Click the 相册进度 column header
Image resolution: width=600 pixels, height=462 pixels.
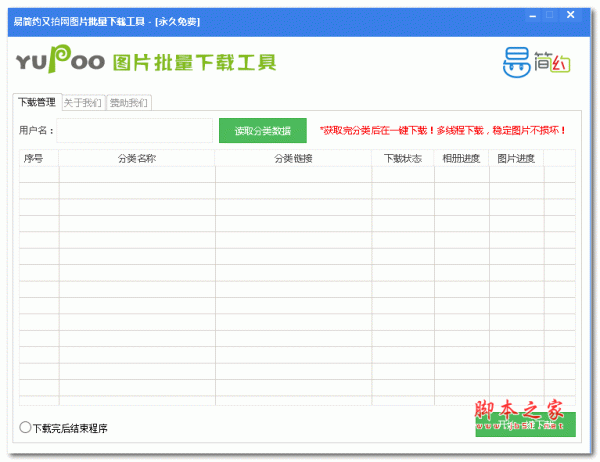click(x=461, y=158)
